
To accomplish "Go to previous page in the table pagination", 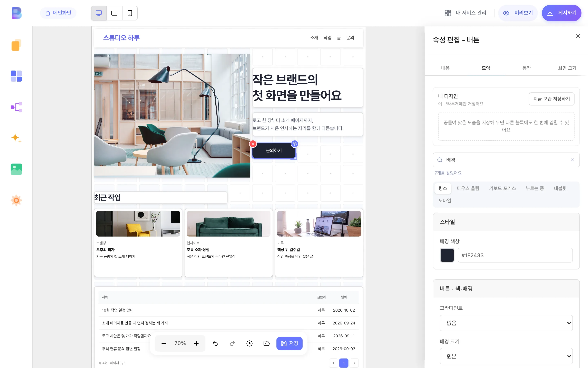I will [x=334, y=363].
